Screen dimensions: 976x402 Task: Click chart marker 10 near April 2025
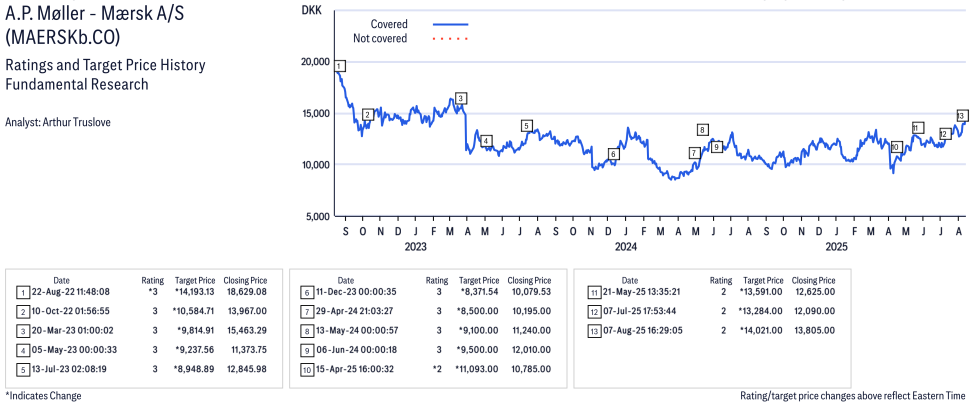(896, 147)
